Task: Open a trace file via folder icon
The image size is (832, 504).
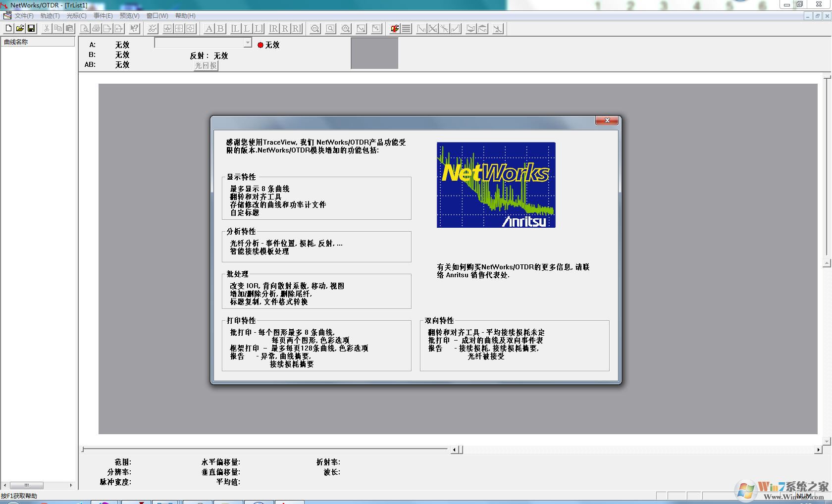Action: [20, 29]
